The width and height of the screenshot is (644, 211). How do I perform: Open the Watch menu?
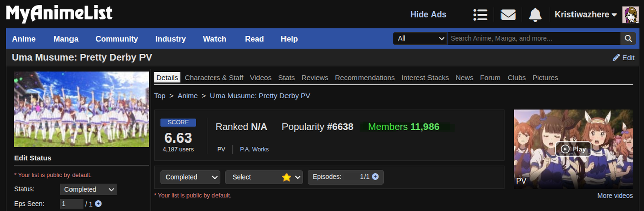(x=214, y=39)
